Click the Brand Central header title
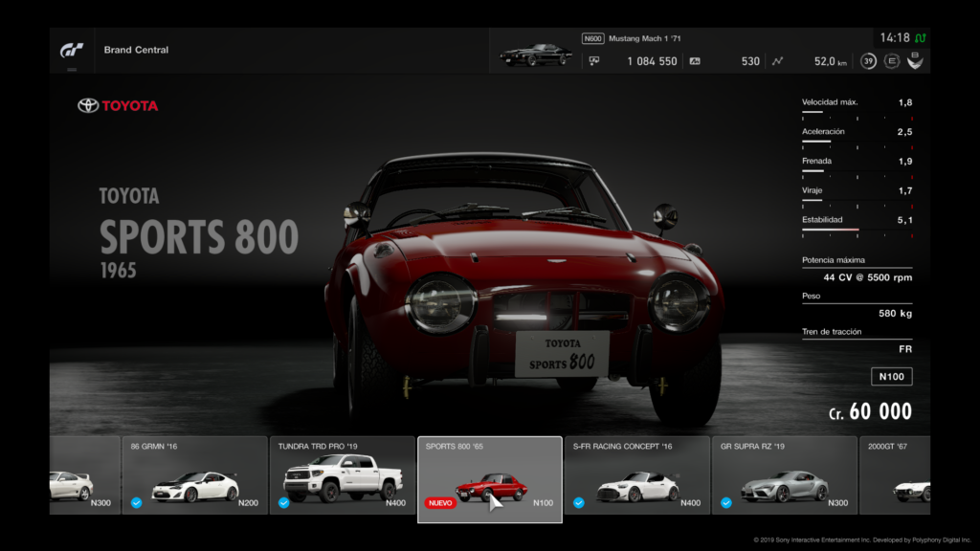Viewport: 980px width, 551px height. pyautogui.click(x=136, y=50)
